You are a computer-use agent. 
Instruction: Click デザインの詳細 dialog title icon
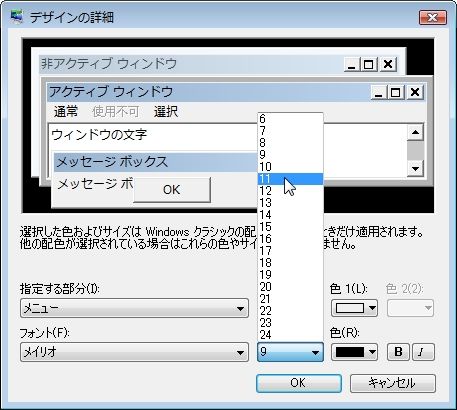17,17
